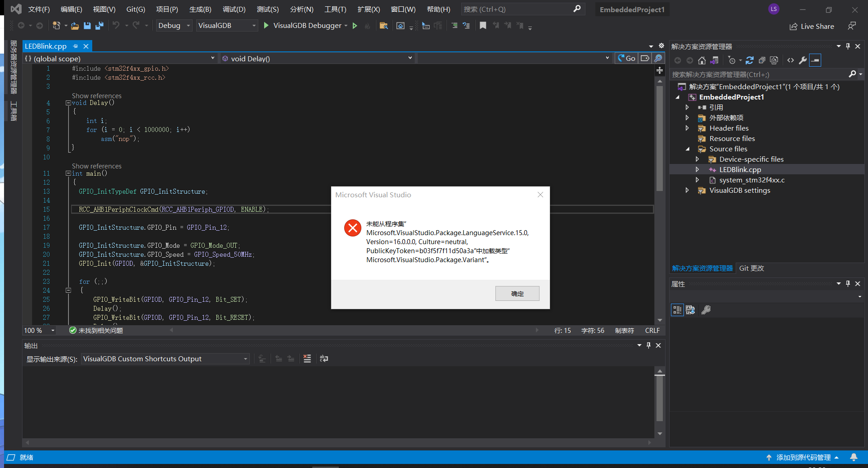Viewport: 868px width, 468px height.
Task: Collapse the int main() code block
Action: point(68,173)
